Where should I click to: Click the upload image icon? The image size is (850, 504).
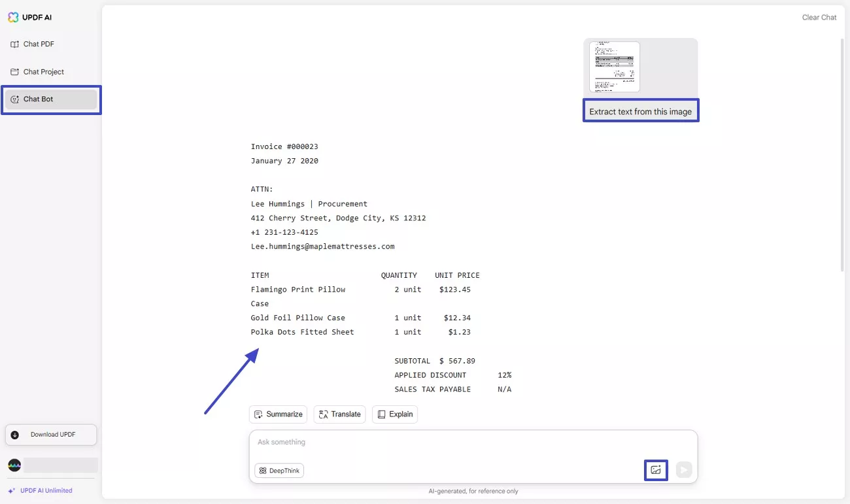(x=656, y=470)
